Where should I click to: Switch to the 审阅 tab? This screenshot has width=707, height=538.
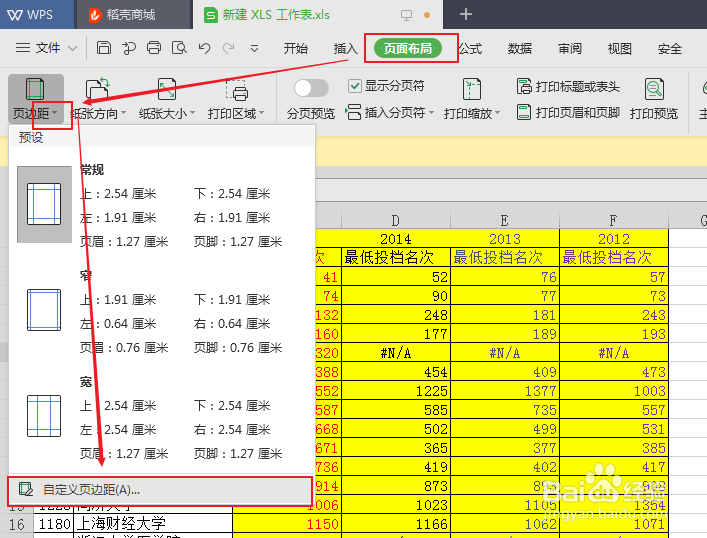click(x=569, y=48)
